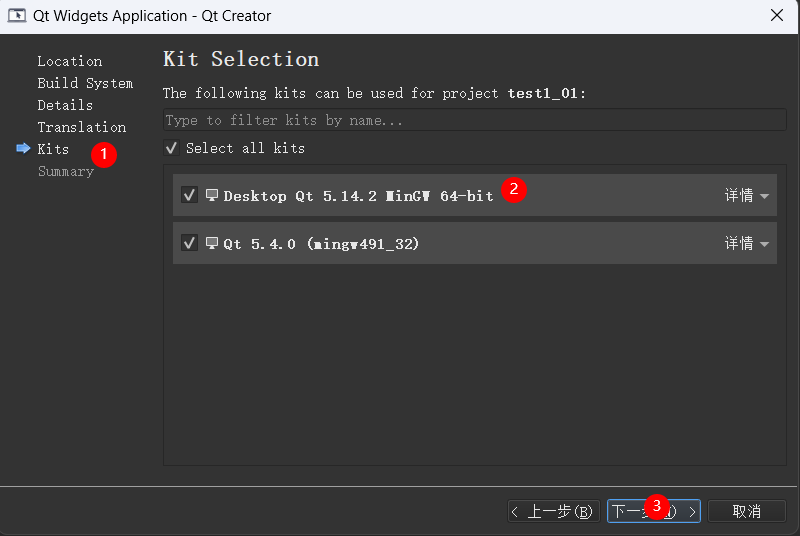The width and height of the screenshot is (800, 536).
Task: Click the Qt Creator window title icon
Action: 17,15
